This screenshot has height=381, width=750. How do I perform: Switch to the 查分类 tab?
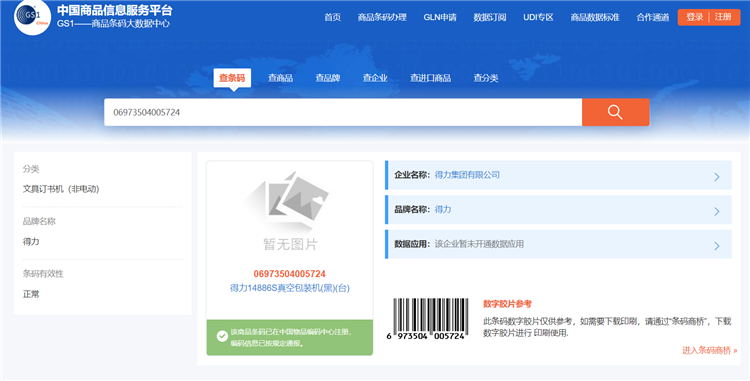pos(486,78)
